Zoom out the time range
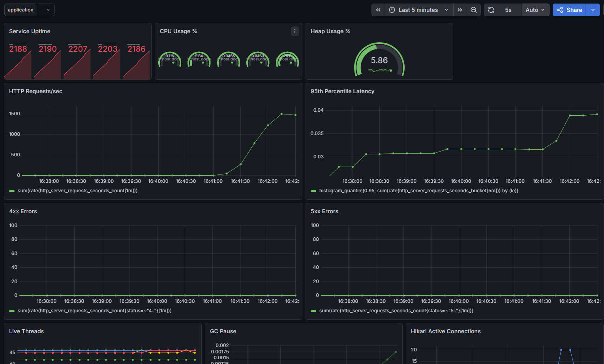Viewport: 604px width, 364px height. click(x=474, y=10)
